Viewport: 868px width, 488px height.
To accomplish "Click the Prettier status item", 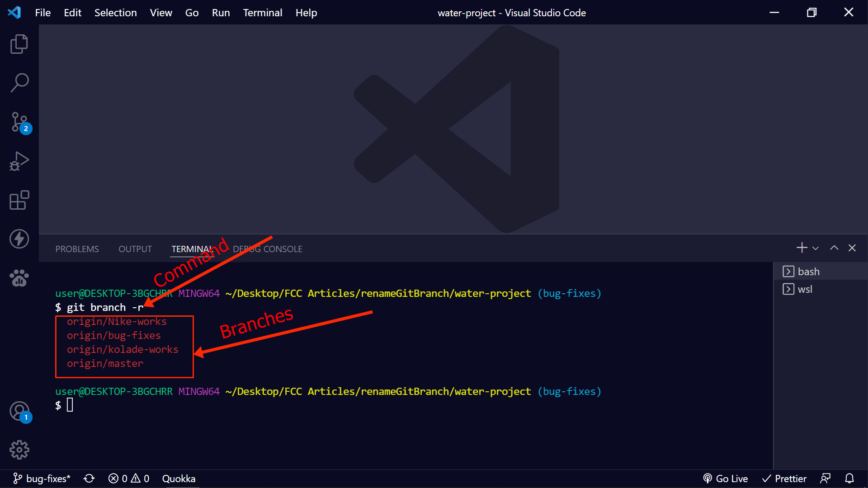I will pyautogui.click(x=784, y=479).
